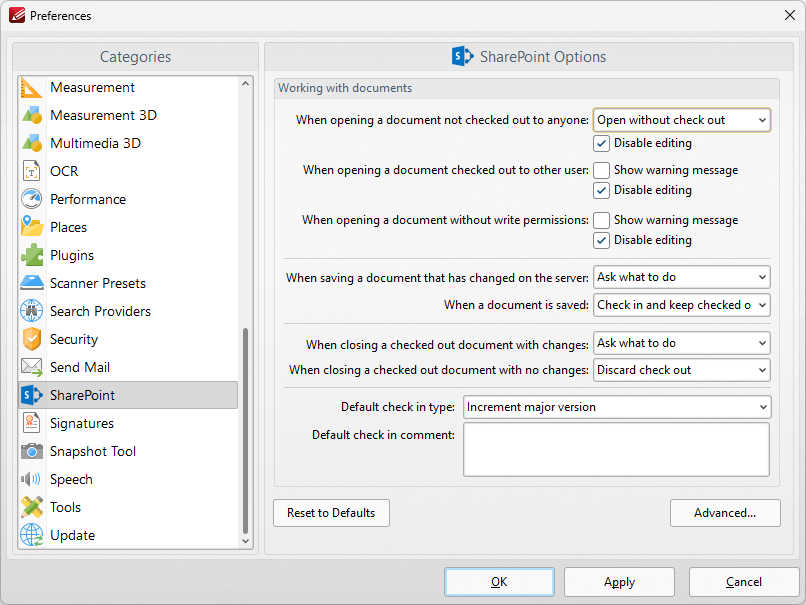Select the Plugins category
The height and width of the screenshot is (605, 806).
tap(129, 255)
